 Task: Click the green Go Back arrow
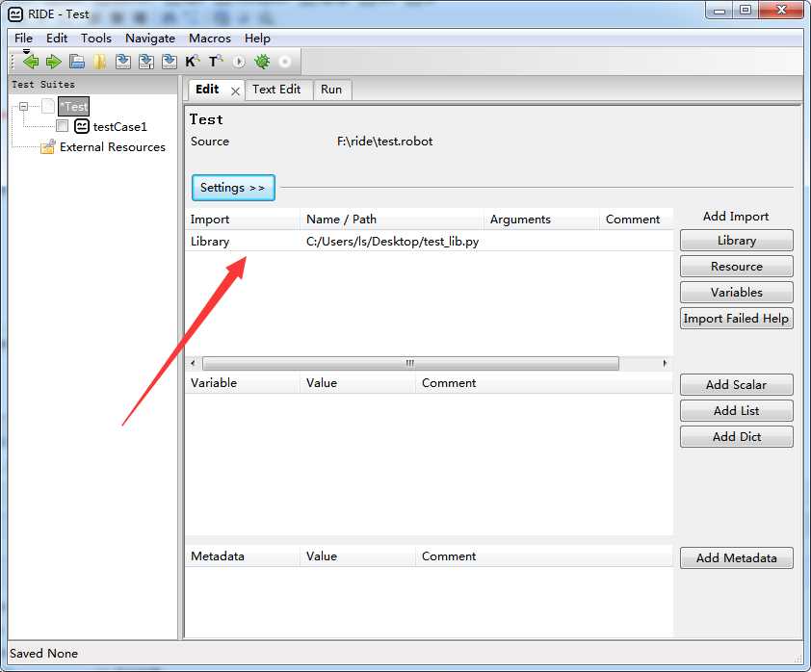(31, 62)
